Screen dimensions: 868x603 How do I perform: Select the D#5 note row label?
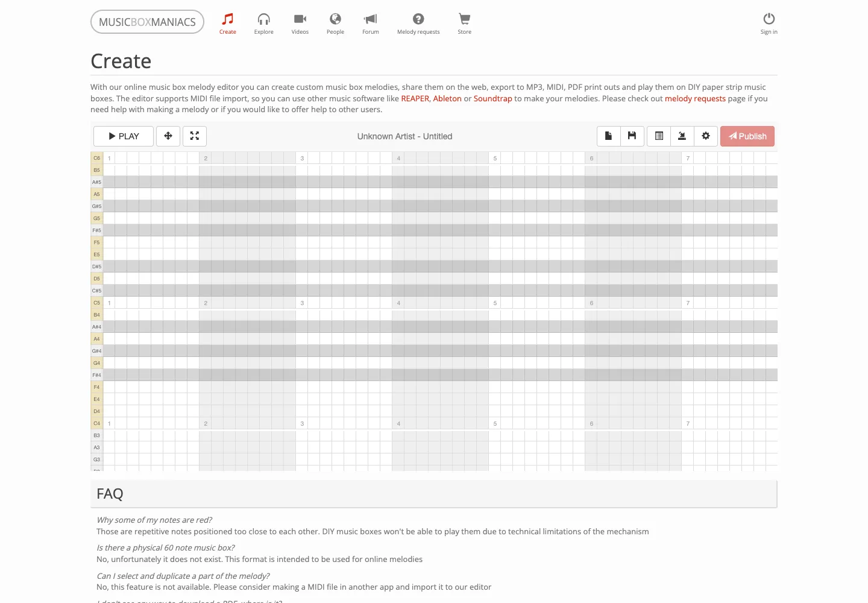click(x=96, y=267)
